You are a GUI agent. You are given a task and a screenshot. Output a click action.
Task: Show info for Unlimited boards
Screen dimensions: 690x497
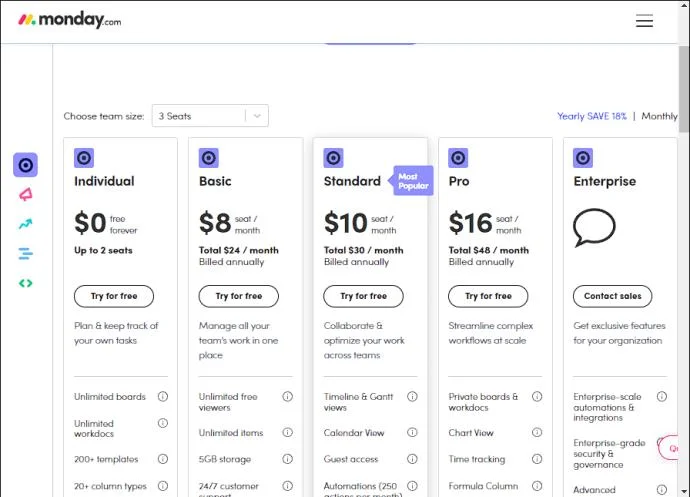(163, 397)
